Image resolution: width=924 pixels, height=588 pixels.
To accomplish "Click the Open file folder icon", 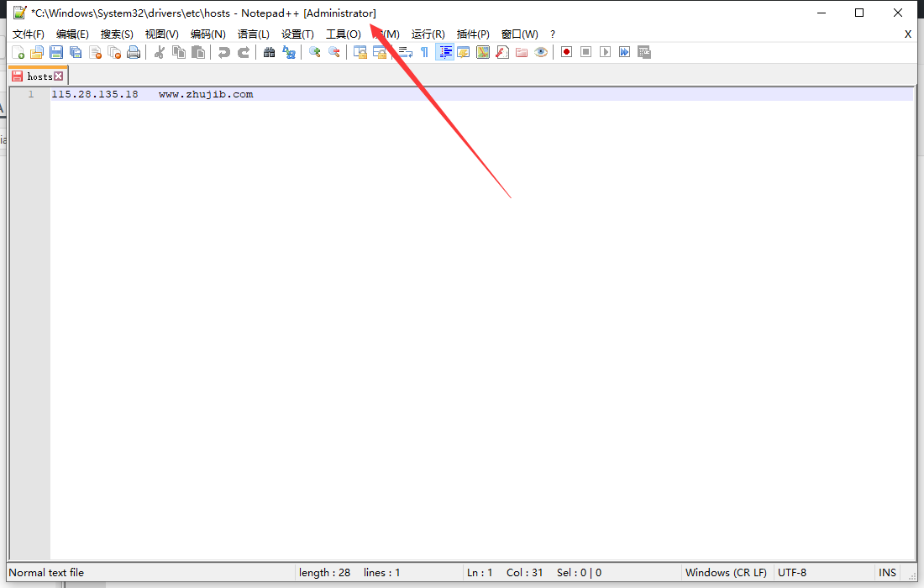I will coord(37,52).
